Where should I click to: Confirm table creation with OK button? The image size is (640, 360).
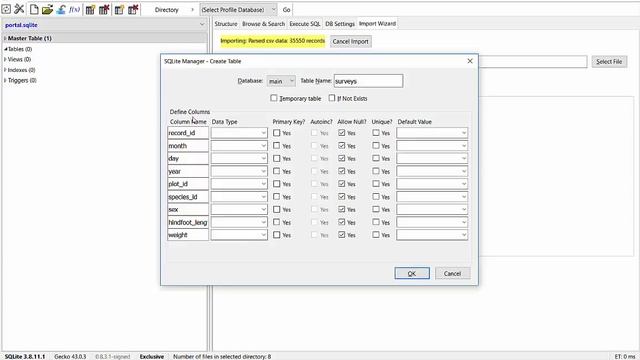tap(412, 273)
